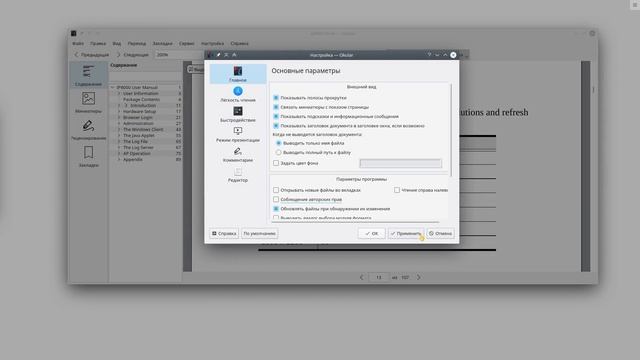This screenshot has height=360, width=640.
Task: Click the Okular app icon in main title bar
Action: click(73, 33)
